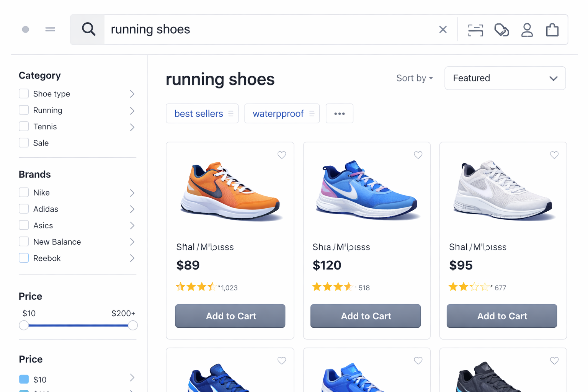Click the 518 reviews count
Screen dimensions: 588x392
point(364,288)
